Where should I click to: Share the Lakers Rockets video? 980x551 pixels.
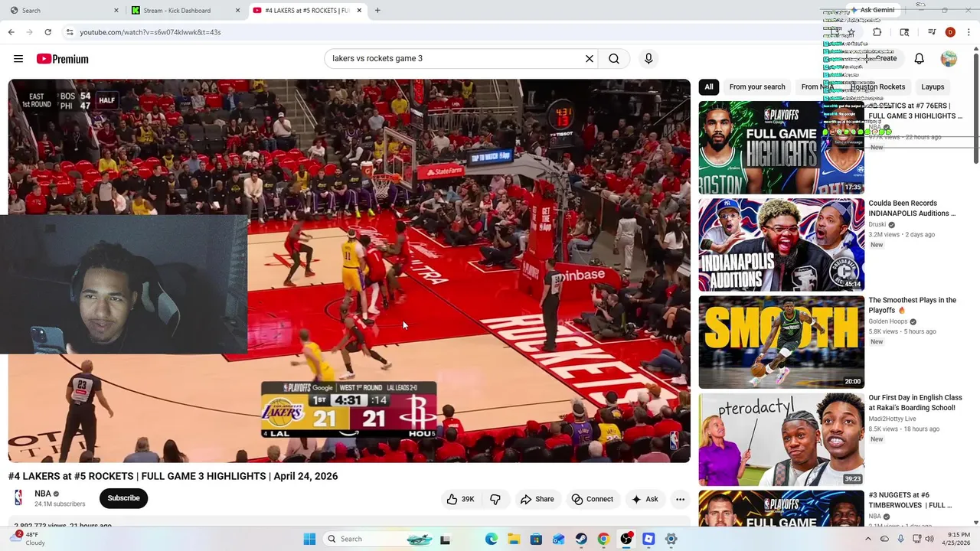click(x=537, y=499)
